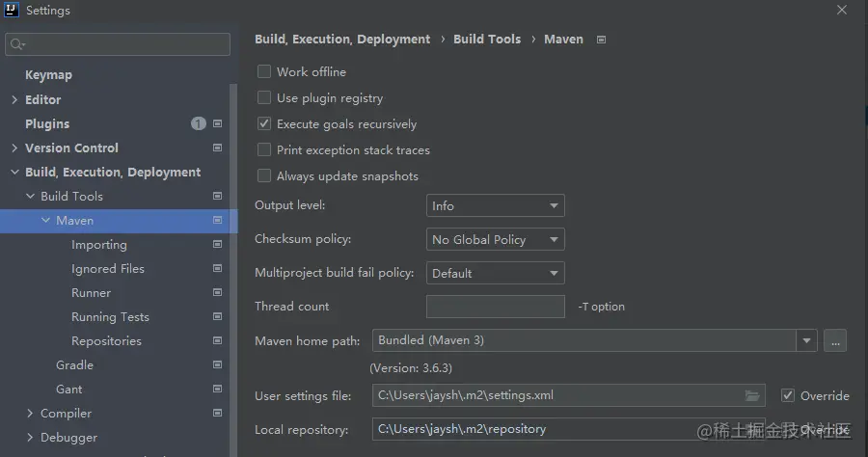Click folder icon in User settings file field
Viewport: 868px width, 457px height.
pos(752,395)
